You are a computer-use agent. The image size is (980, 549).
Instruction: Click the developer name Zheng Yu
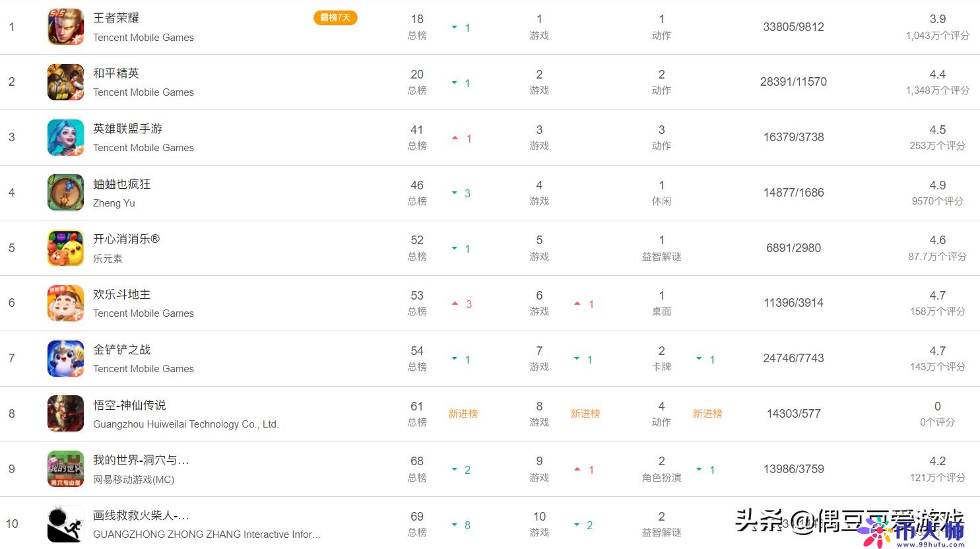click(x=114, y=203)
